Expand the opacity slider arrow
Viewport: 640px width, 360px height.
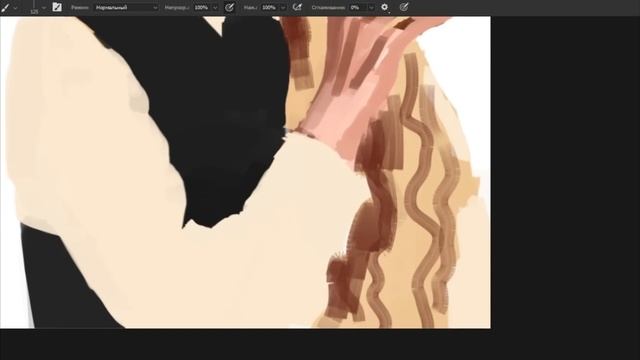pyautogui.click(x=216, y=8)
